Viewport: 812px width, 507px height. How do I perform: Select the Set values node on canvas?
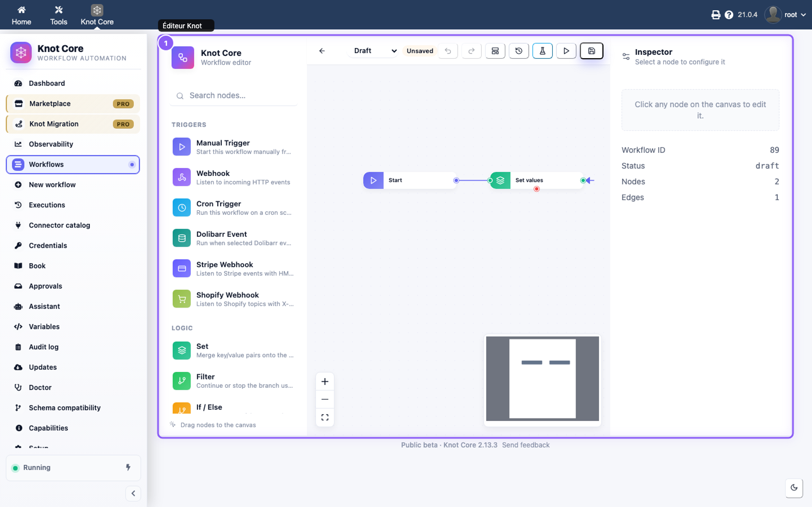[x=536, y=180]
